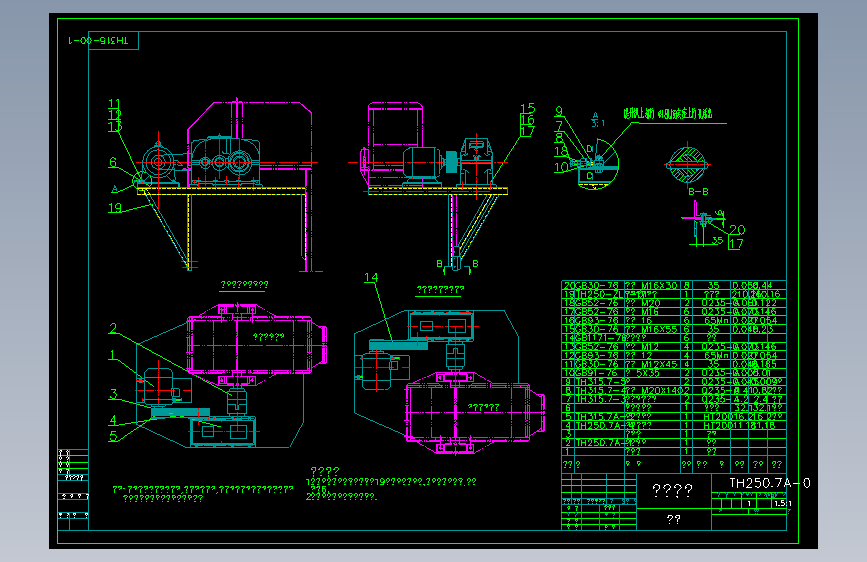The height and width of the screenshot is (562, 867).
Task: Click the B-B section label
Action: point(698,191)
